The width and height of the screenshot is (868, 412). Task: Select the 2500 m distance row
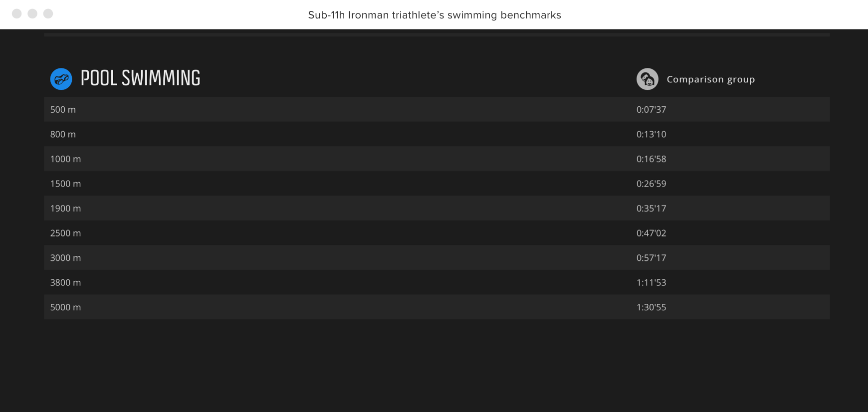[436, 233]
